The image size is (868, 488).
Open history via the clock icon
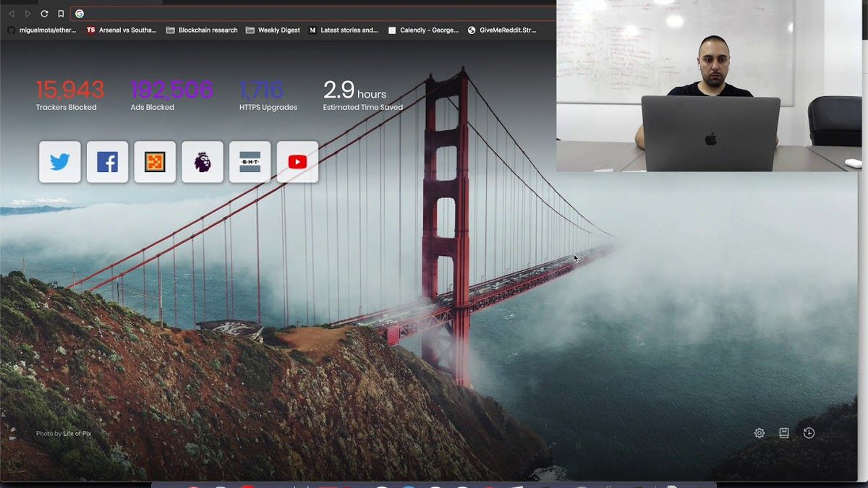pyautogui.click(x=809, y=433)
